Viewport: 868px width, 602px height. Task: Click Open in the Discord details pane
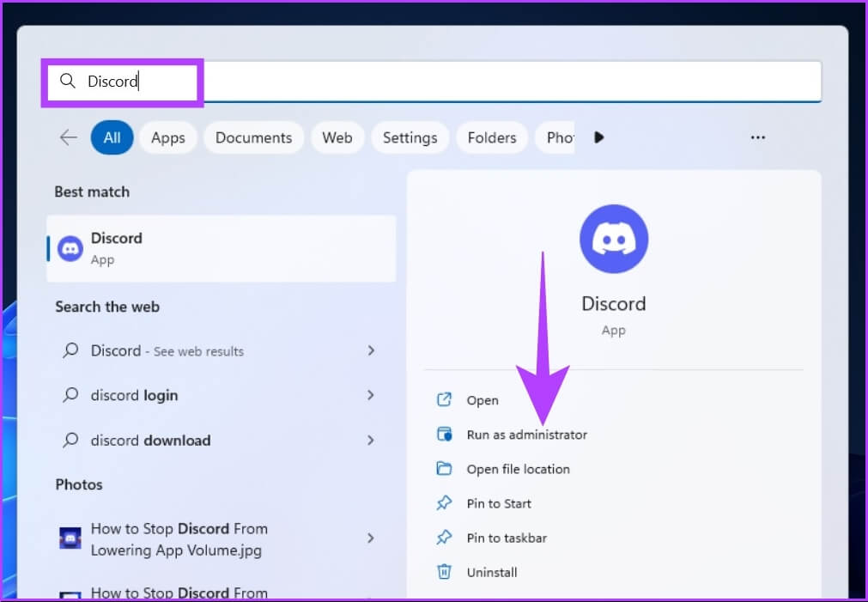(483, 400)
